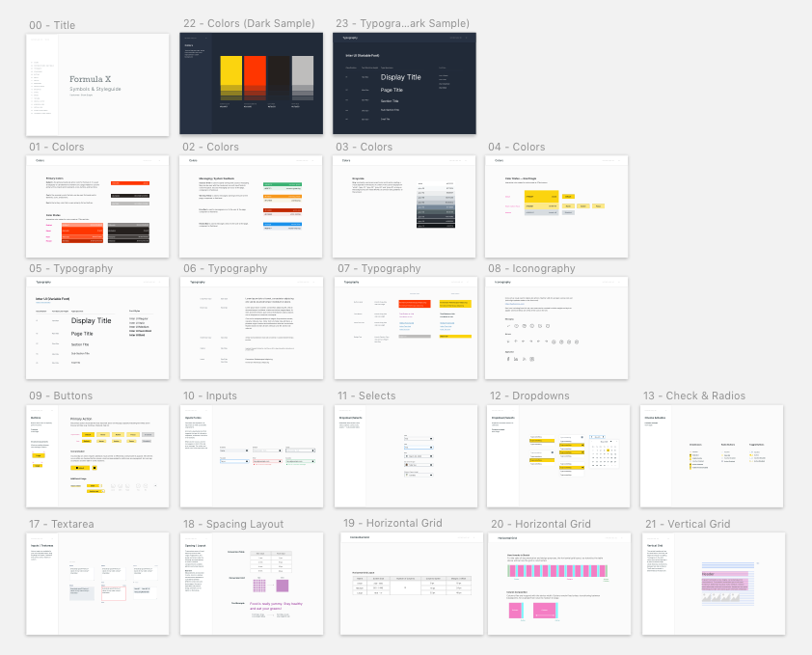
Task: Open the 08 - Iconography artboard
Action: pos(556,328)
